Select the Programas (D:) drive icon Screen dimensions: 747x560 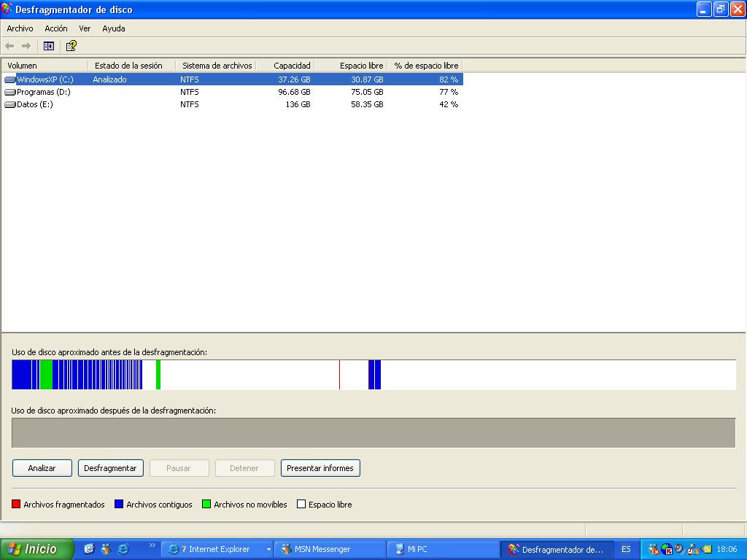(10, 93)
